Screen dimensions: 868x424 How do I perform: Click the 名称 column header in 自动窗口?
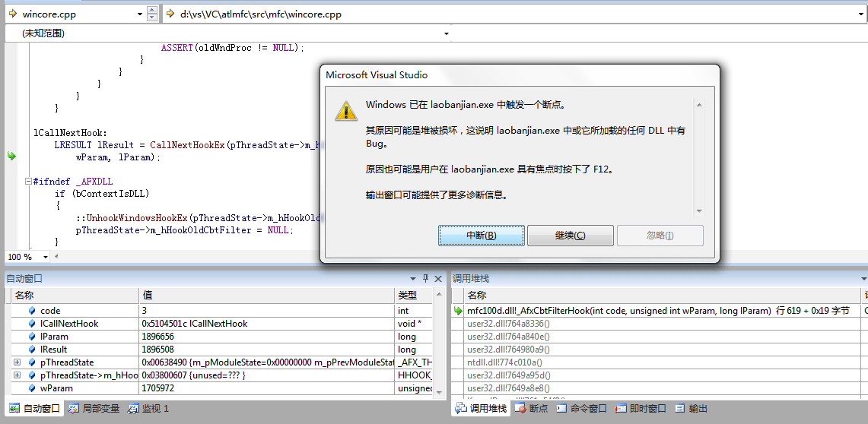click(x=75, y=295)
